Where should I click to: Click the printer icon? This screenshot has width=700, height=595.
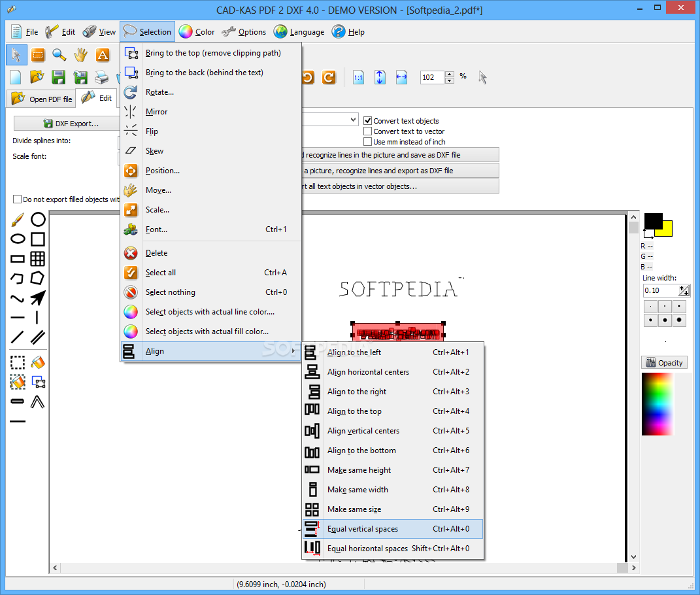102,77
